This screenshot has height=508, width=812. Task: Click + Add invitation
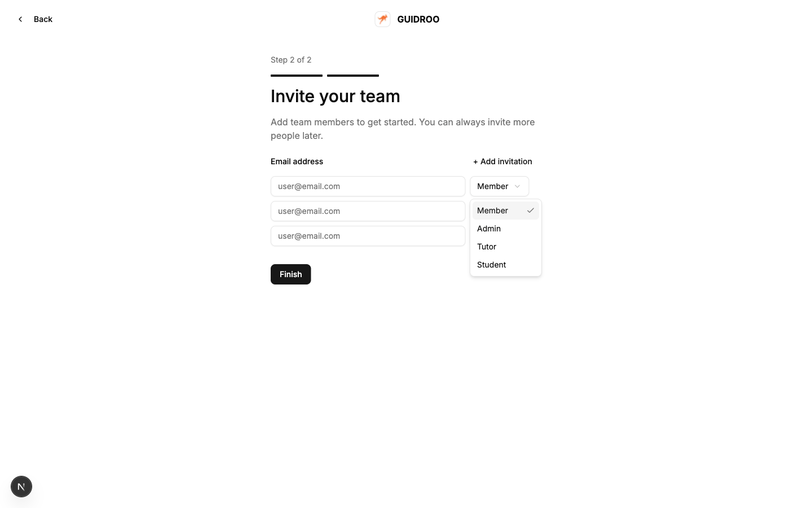point(502,161)
